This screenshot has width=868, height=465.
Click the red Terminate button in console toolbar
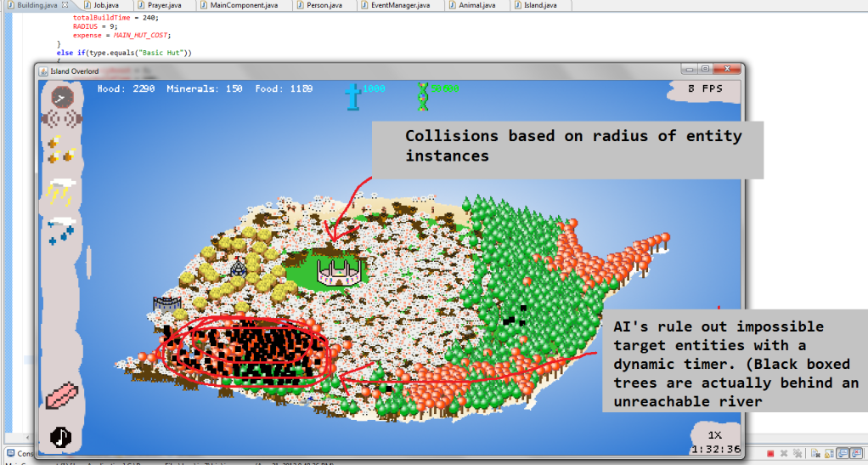(x=770, y=454)
